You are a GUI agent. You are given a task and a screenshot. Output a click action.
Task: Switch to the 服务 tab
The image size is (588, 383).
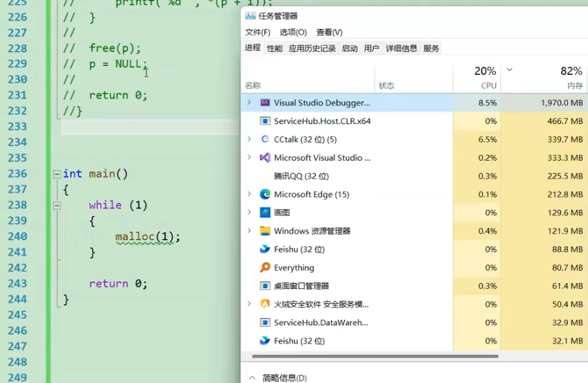431,48
